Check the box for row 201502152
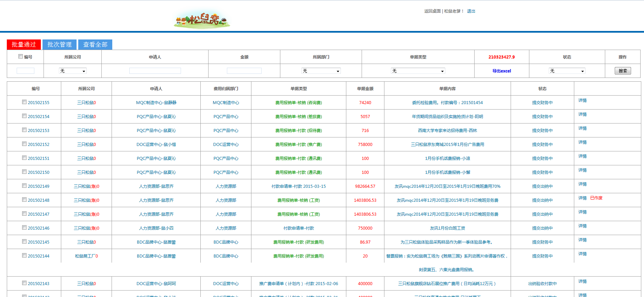The height and width of the screenshot is (297, 644). [x=24, y=144]
